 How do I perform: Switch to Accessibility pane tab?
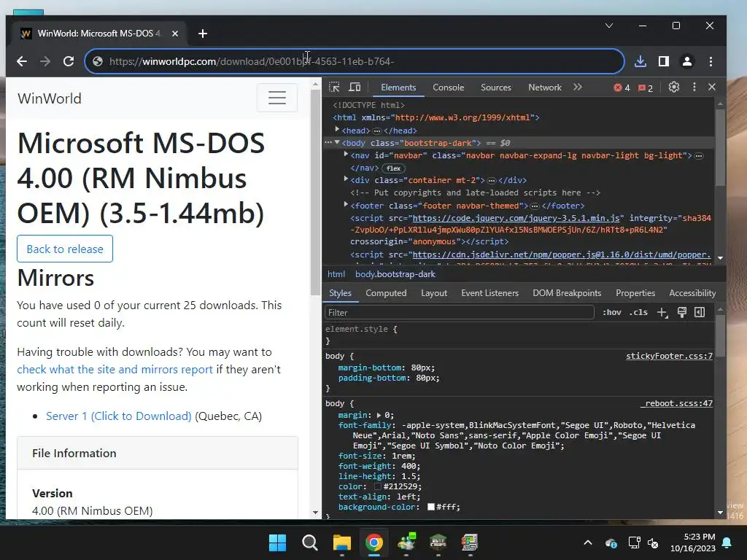click(x=692, y=293)
